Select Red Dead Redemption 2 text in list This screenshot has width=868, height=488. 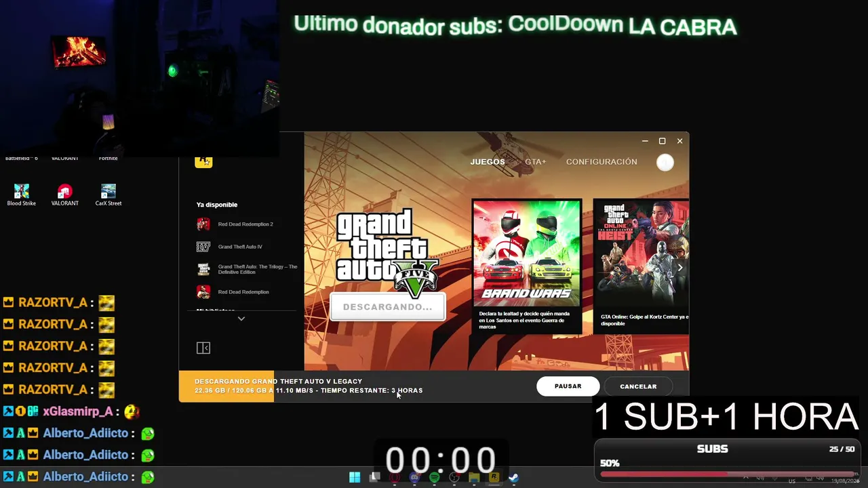click(245, 224)
